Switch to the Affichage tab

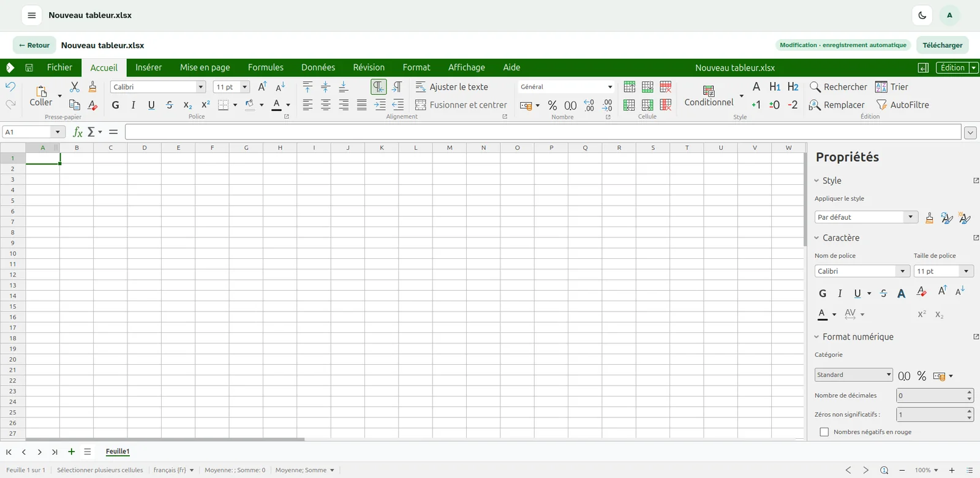pyautogui.click(x=467, y=67)
